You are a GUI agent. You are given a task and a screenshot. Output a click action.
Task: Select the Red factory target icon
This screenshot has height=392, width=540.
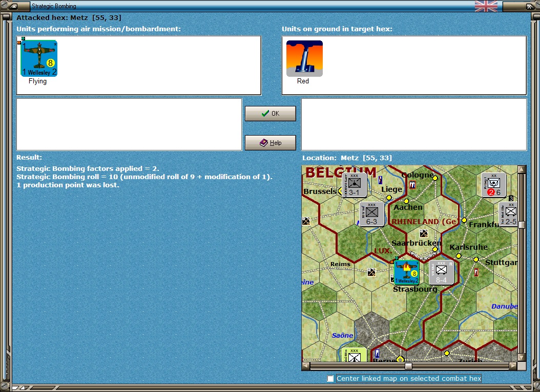click(304, 58)
